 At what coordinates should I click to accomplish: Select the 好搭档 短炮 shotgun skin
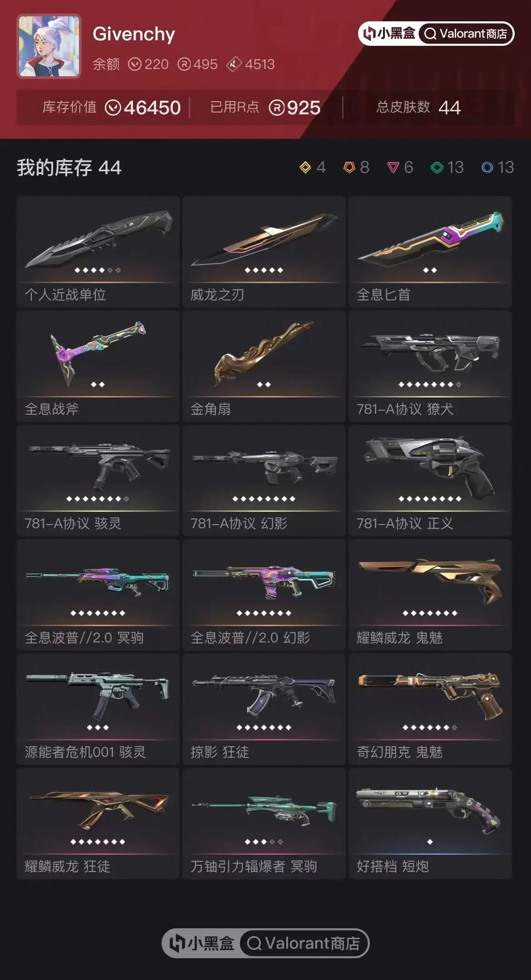click(430, 823)
